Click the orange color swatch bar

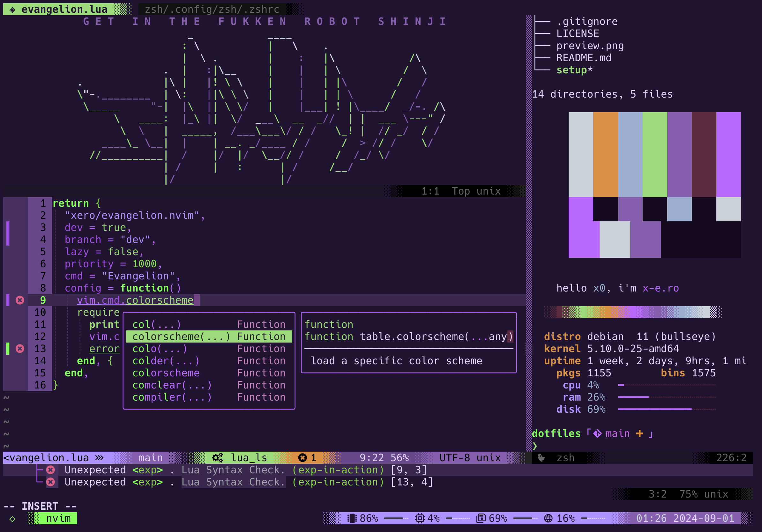point(605,155)
